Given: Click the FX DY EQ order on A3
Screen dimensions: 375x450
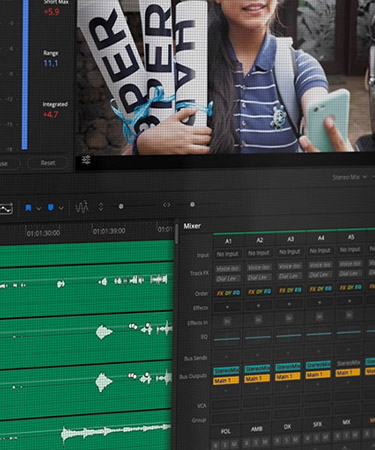Looking at the screenshot, I should [290, 290].
